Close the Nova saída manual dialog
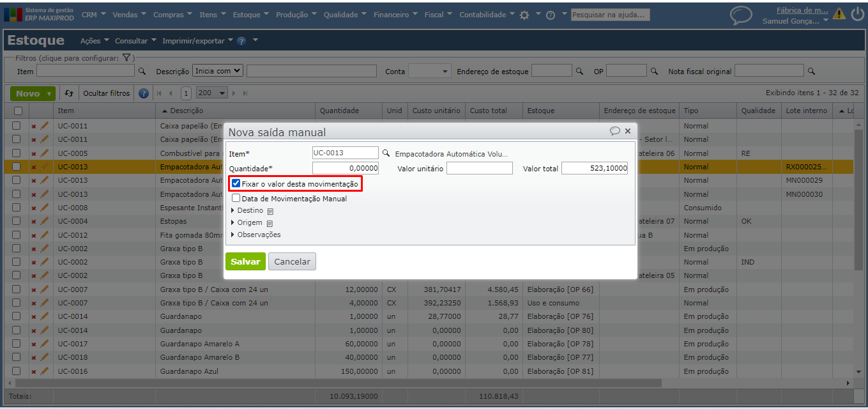 coord(628,131)
